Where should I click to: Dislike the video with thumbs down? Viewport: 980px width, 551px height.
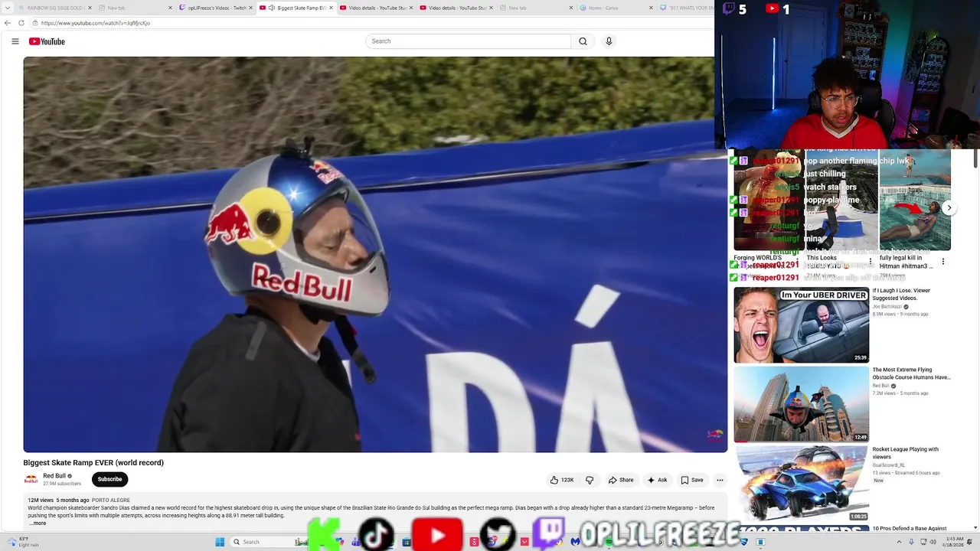[x=590, y=480]
